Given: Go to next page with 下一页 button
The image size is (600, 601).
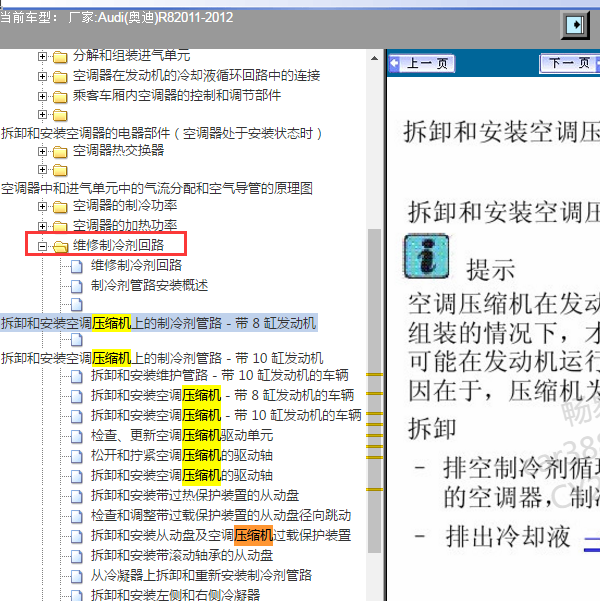Looking at the screenshot, I should click(569, 63).
